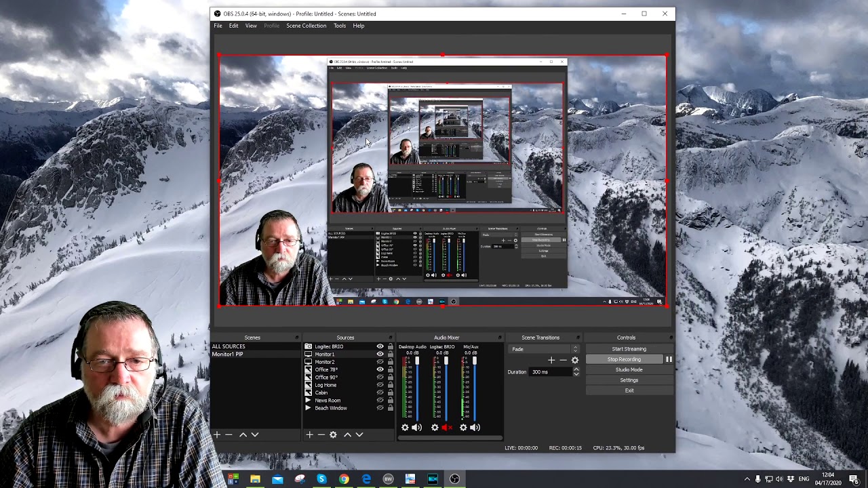Screen dimensions: 868x488
Task: Open the Mail app from the taskbar
Action: click(277, 479)
